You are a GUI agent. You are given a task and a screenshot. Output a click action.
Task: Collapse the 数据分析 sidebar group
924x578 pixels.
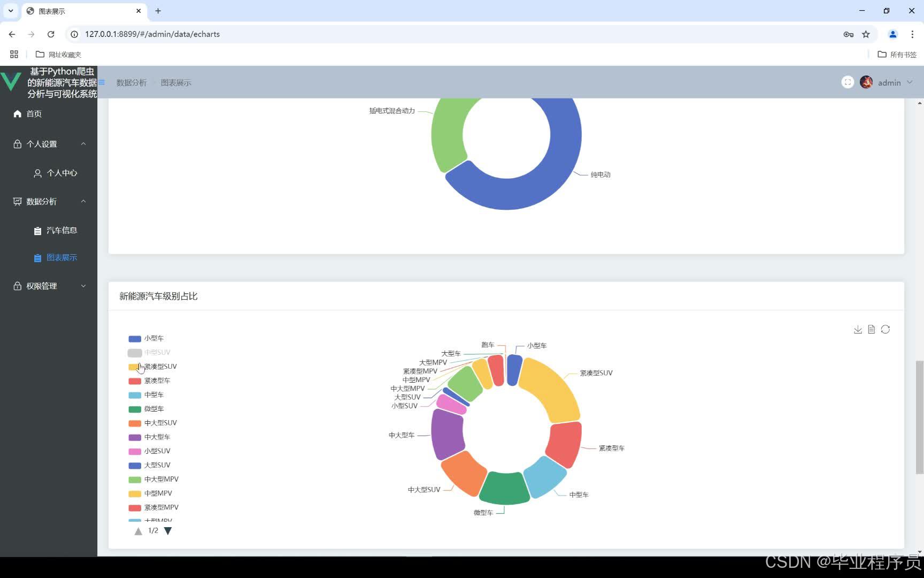coord(49,201)
